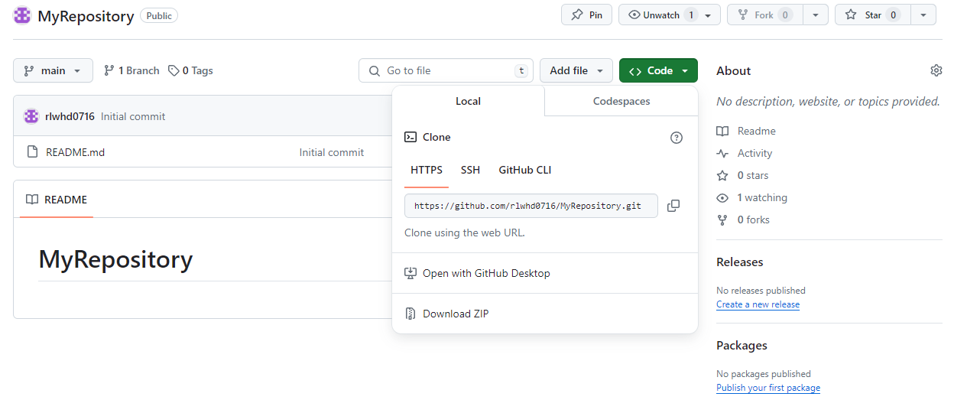View the 0 forks link
980x413 pixels.
pos(743,220)
